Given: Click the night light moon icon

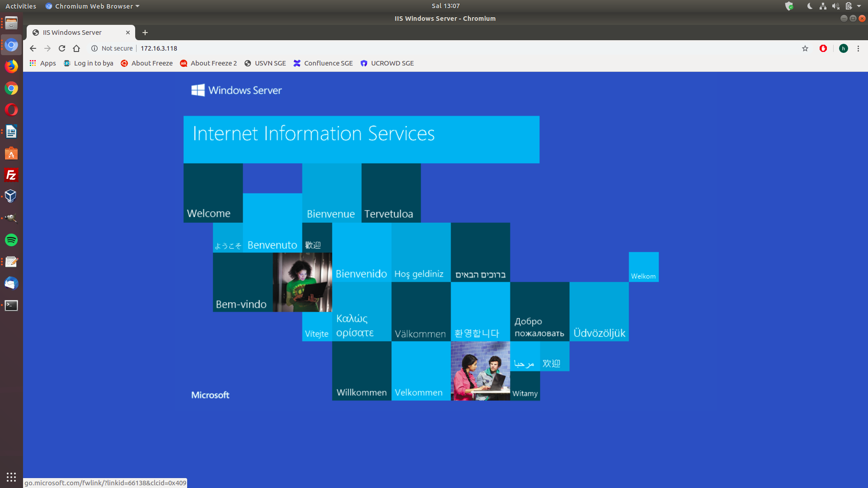Looking at the screenshot, I should (810, 6).
